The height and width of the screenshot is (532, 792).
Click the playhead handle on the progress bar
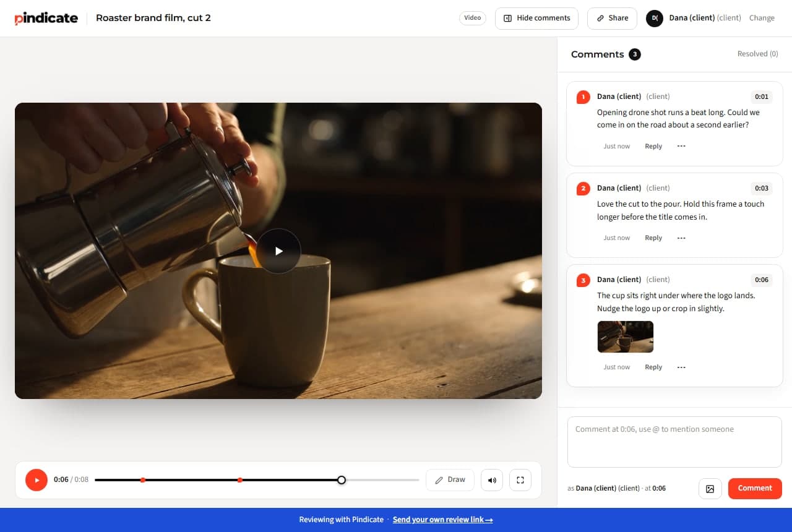pos(341,480)
